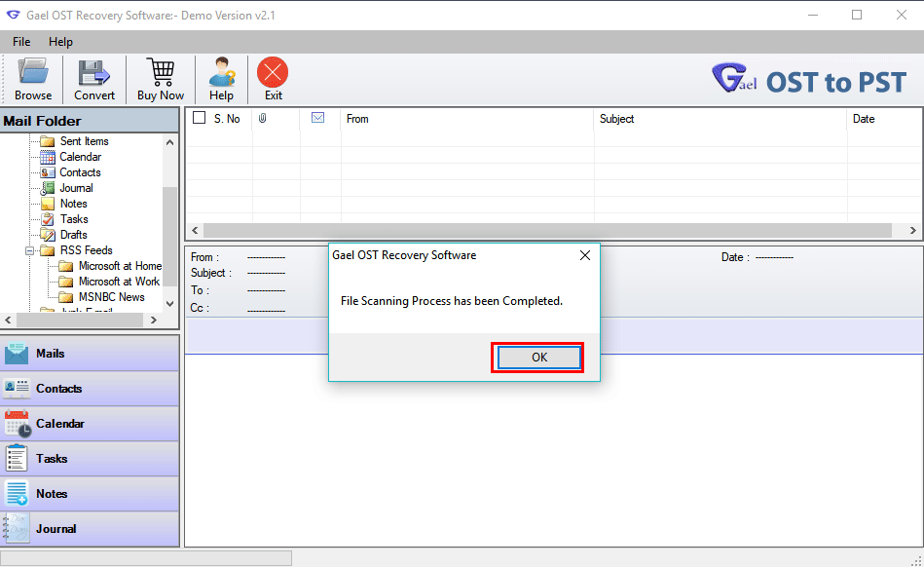Select the RSS Feeds folder

[86, 250]
